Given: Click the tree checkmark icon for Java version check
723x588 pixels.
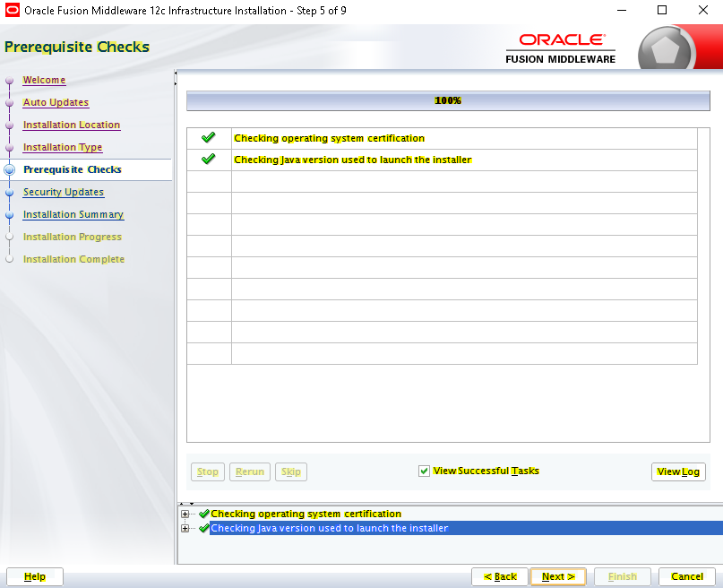Looking at the screenshot, I should 203,528.
